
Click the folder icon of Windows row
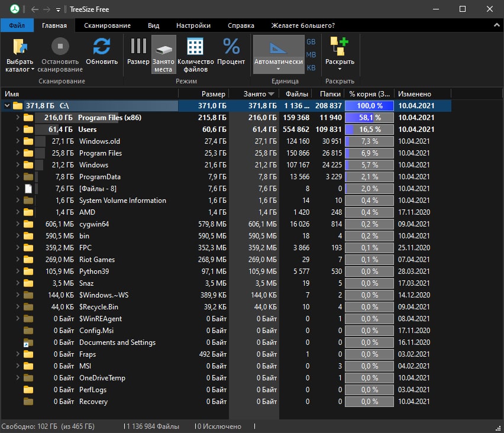pos(28,165)
